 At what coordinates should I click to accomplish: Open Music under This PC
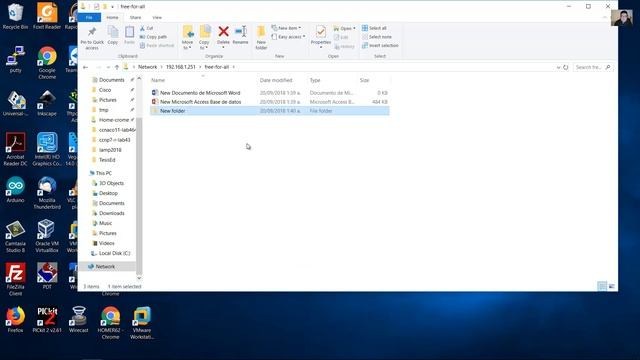point(105,223)
